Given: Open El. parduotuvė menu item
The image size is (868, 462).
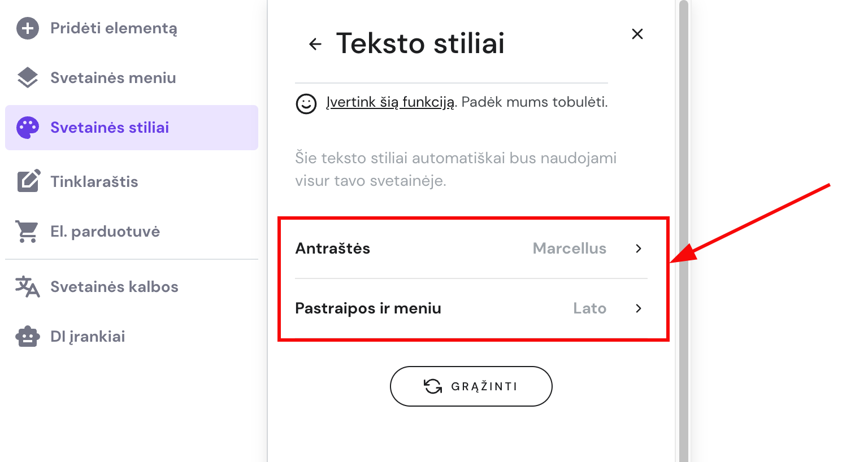Looking at the screenshot, I should [x=105, y=232].
